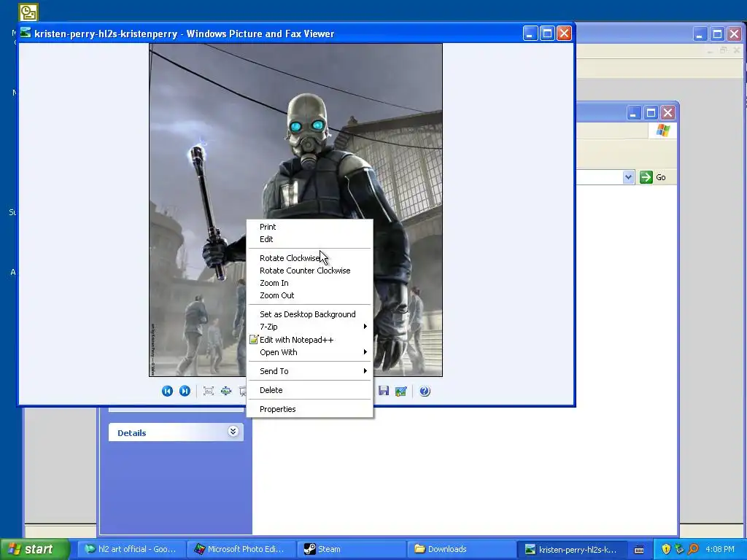Close the Picture and Fax Viewer window

coord(564,34)
